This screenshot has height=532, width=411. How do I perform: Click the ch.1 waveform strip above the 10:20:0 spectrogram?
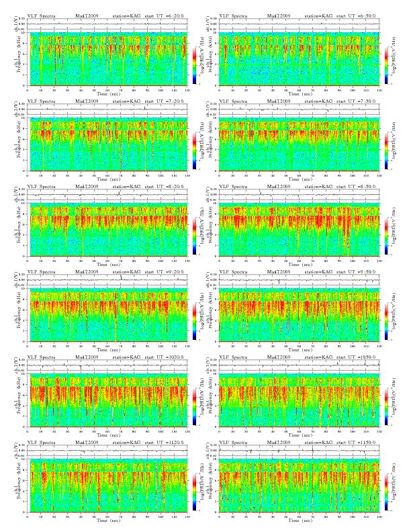[107, 365]
